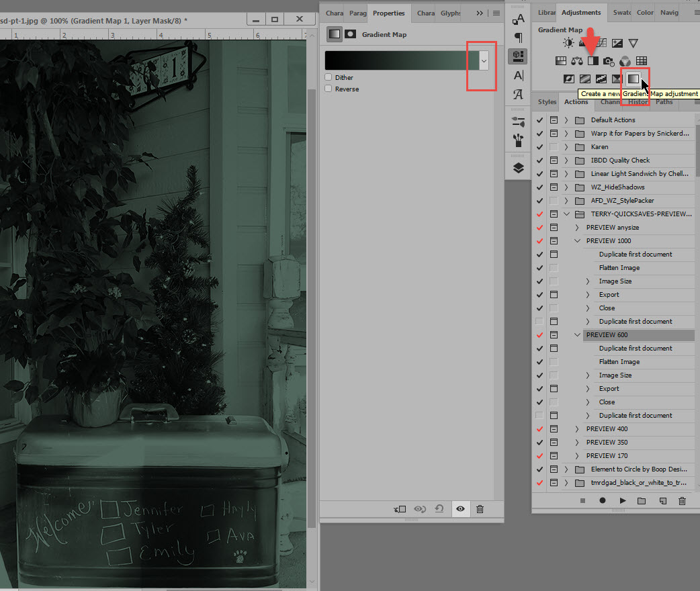700x591 pixels.
Task: Open the Paragraph panel icon
Action: 518,38
